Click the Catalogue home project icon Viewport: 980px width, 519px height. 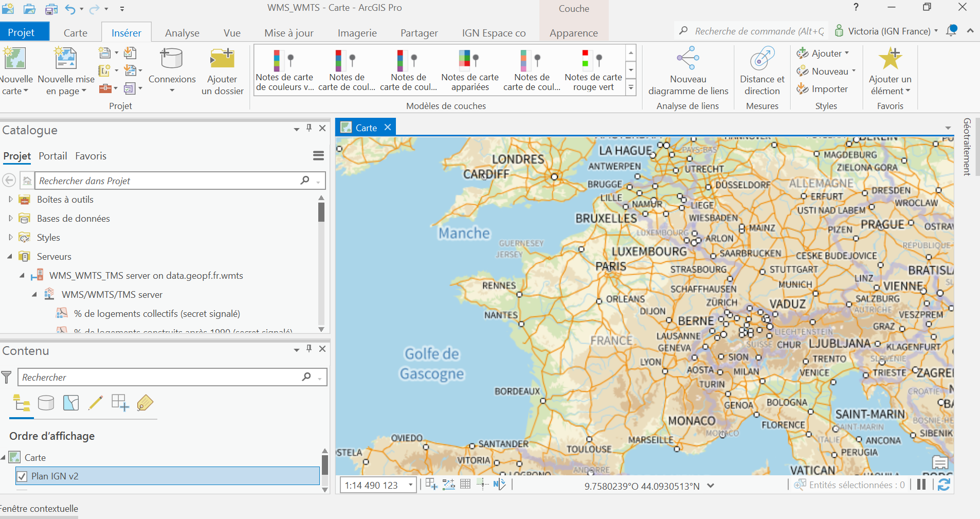point(27,181)
